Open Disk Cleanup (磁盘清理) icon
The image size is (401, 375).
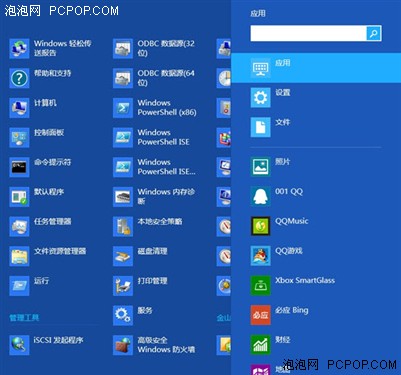(x=123, y=256)
